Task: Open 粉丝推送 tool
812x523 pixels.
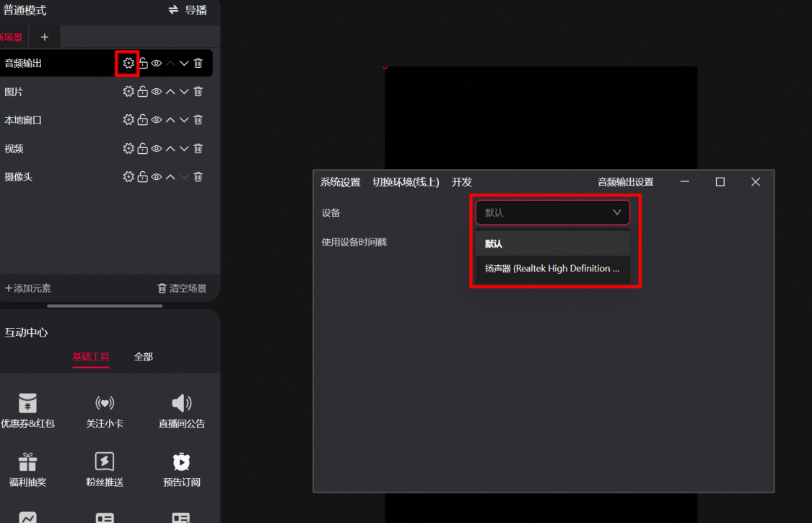Action: [105, 469]
